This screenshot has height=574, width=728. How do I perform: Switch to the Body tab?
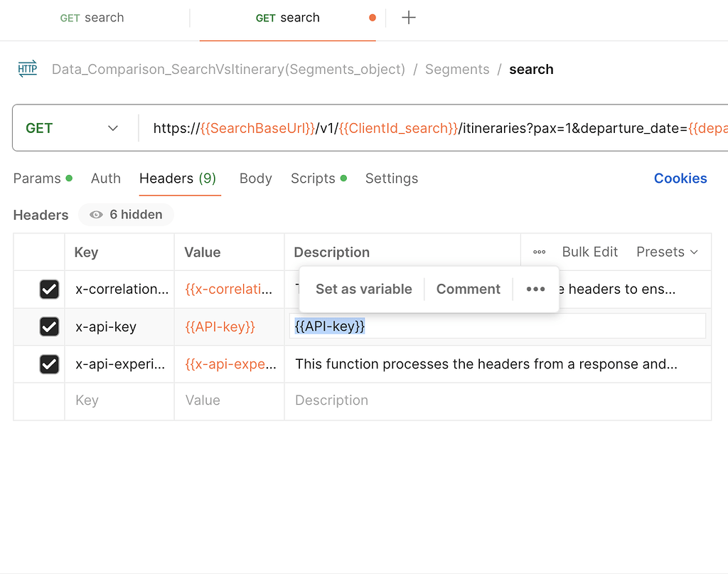(256, 179)
